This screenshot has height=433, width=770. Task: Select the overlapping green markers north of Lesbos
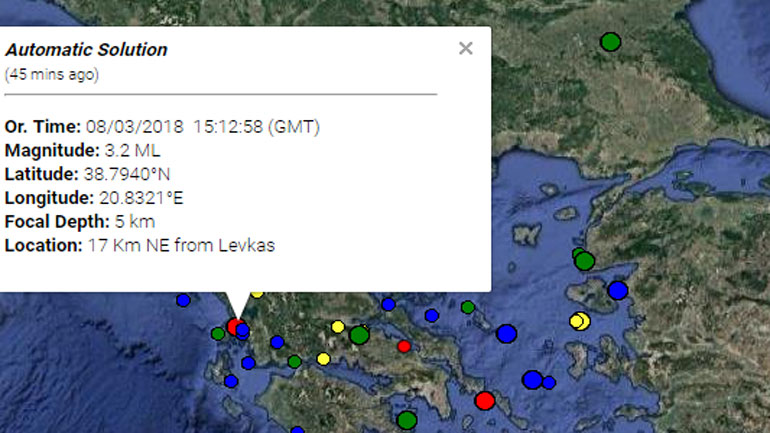pyautogui.click(x=584, y=260)
